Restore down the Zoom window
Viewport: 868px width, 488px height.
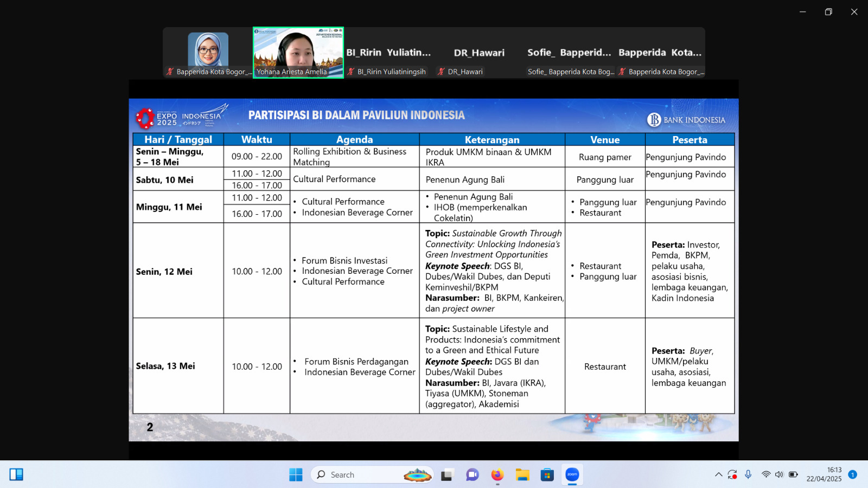point(828,12)
